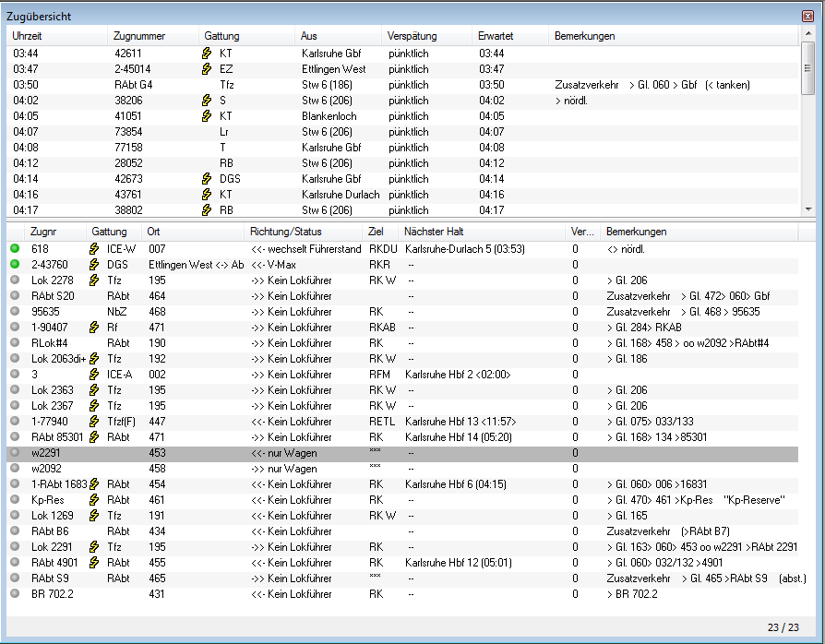Click the upper list scrollbar up arrow
This screenshot has width=825, height=644.
click(808, 33)
